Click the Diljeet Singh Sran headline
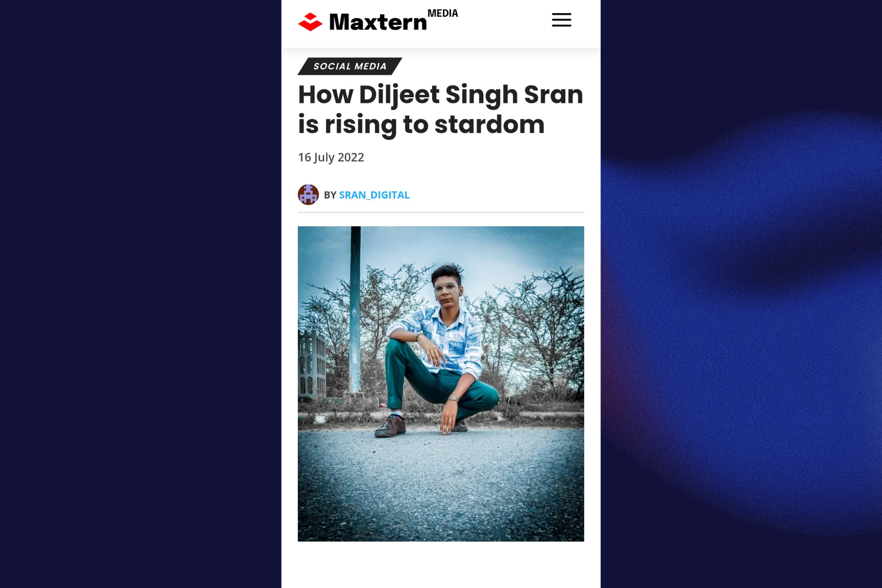882x588 pixels. (441, 109)
